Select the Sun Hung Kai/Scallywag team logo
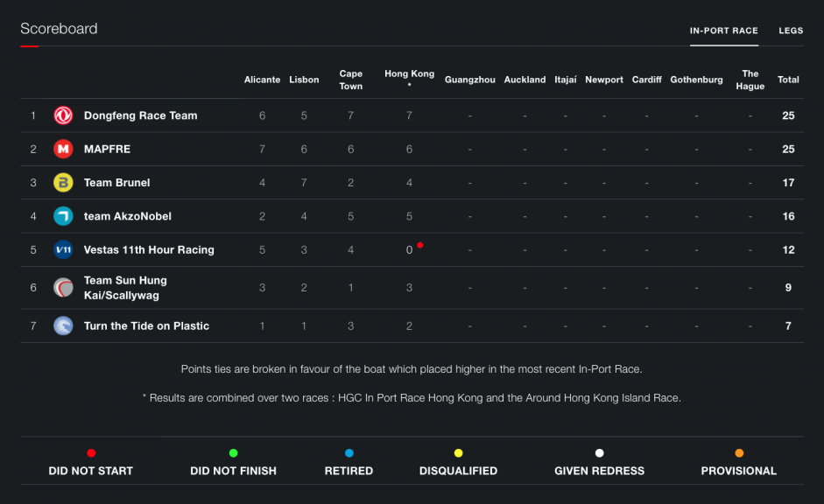The image size is (824, 504). point(63,288)
